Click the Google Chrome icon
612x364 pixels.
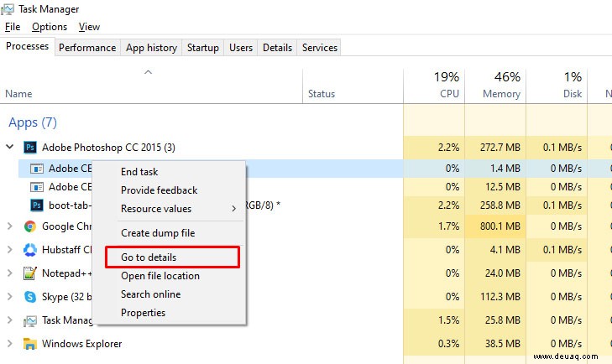[x=30, y=226]
